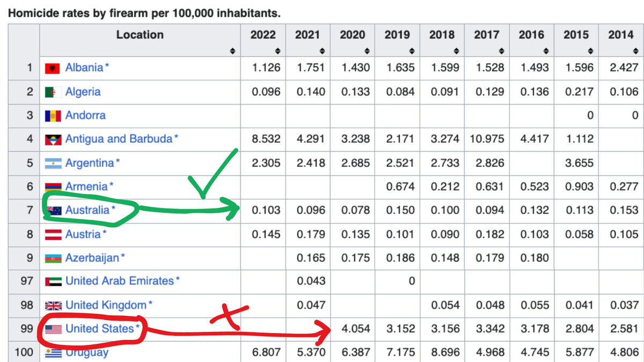Image resolution: width=644 pixels, height=362 pixels.
Task: Open the Austria link
Action: [x=83, y=234]
